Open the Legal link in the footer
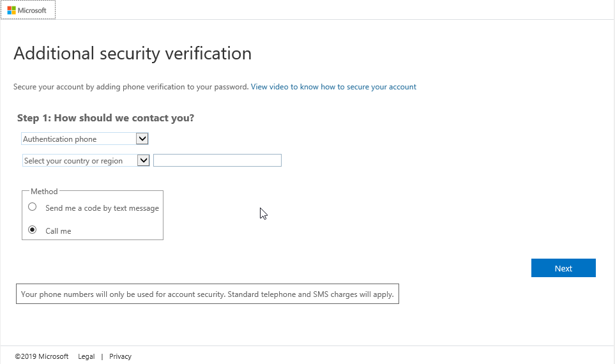Screen dimensions: 615x364 tap(86, 356)
